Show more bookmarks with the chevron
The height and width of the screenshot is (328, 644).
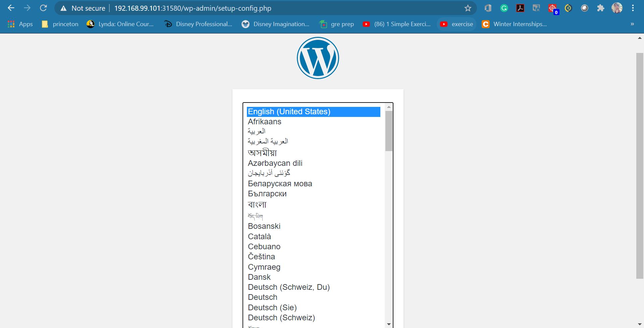pyautogui.click(x=632, y=24)
